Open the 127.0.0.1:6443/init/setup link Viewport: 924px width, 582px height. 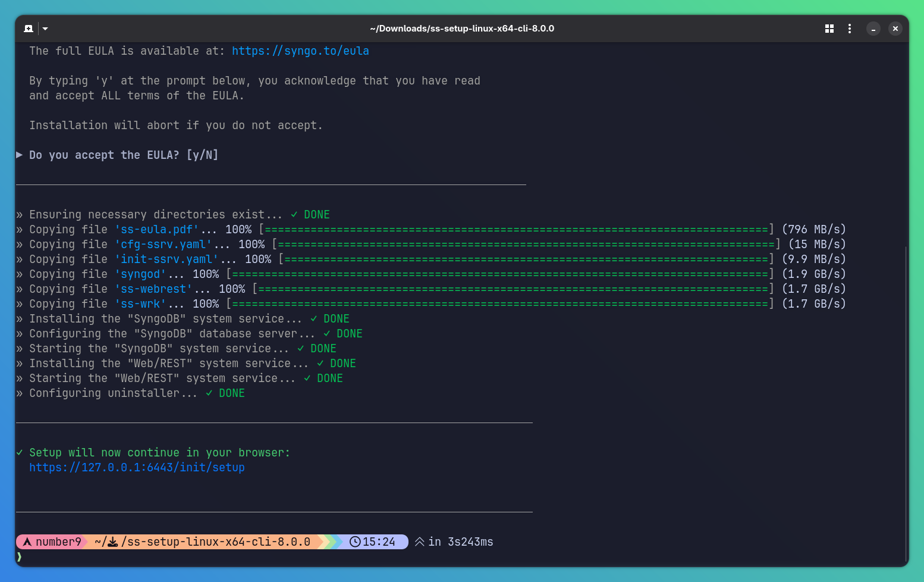click(137, 468)
